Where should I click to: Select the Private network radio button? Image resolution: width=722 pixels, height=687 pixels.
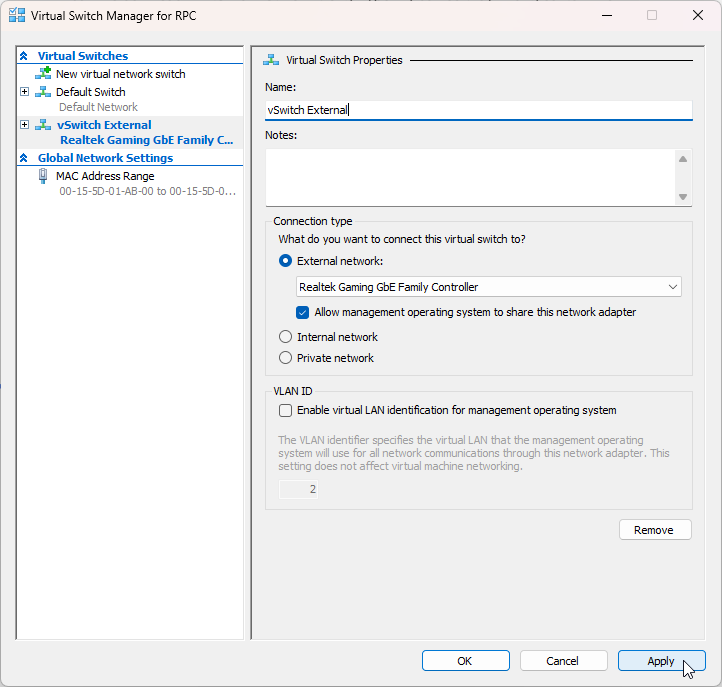pyautogui.click(x=286, y=358)
